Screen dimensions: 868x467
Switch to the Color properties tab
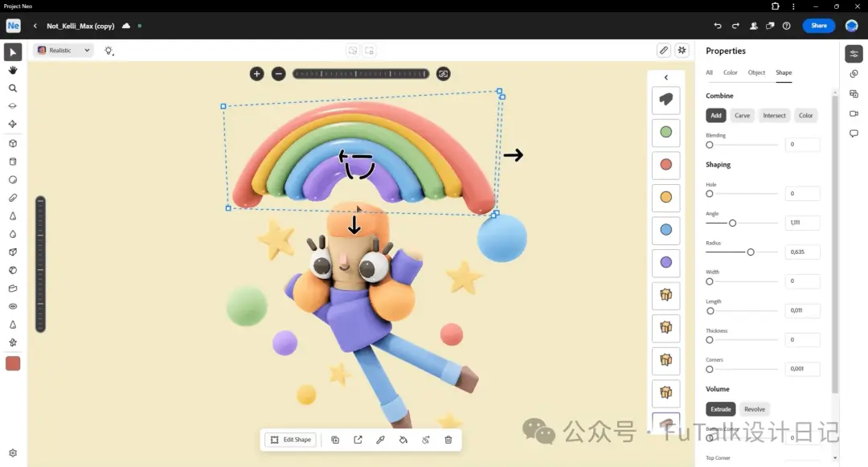[x=730, y=72]
